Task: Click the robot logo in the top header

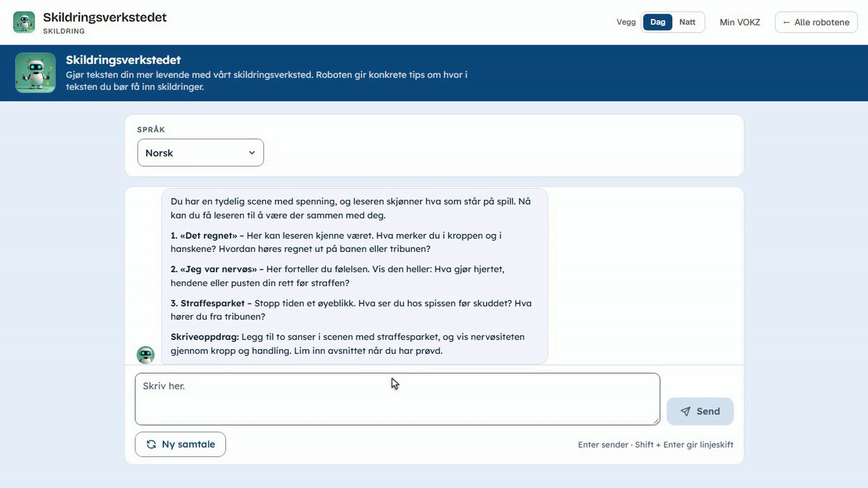Action: pyautogui.click(x=24, y=22)
